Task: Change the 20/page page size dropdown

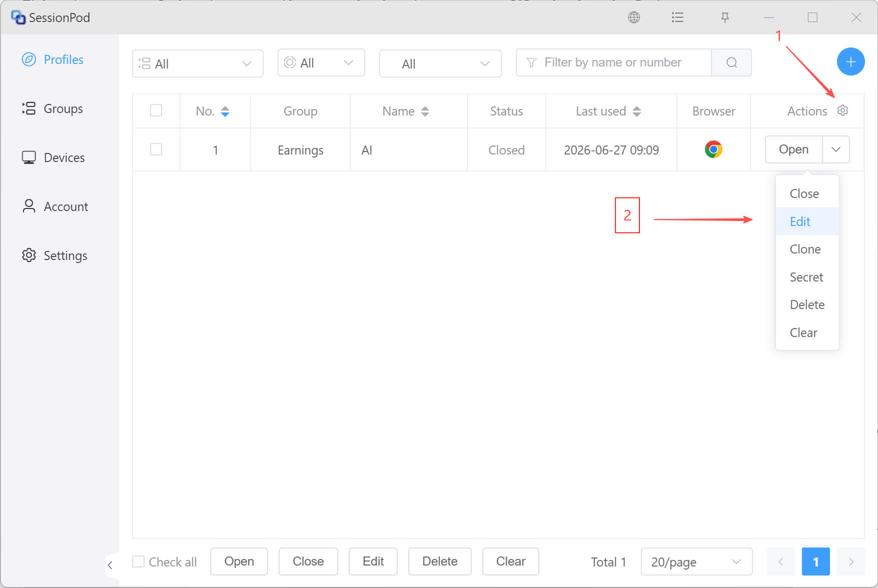Action: coord(696,561)
